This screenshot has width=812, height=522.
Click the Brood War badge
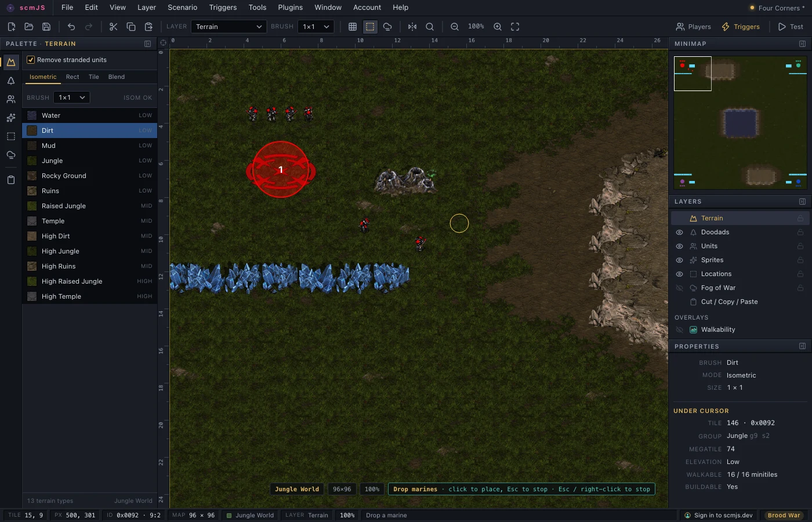point(784,515)
